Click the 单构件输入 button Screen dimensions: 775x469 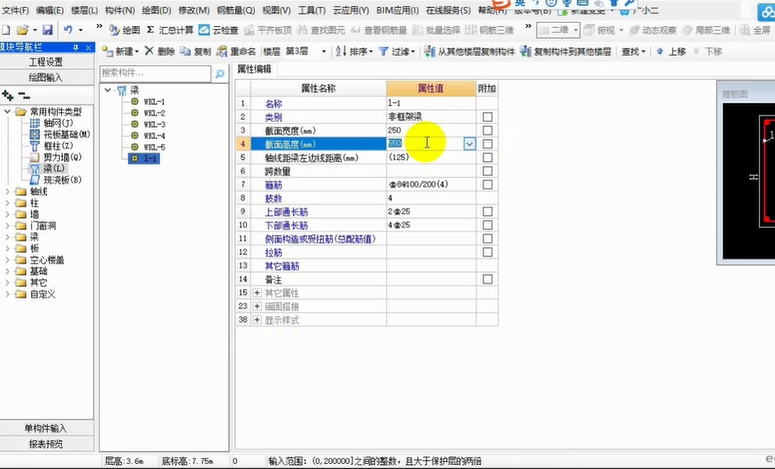point(46,428)
